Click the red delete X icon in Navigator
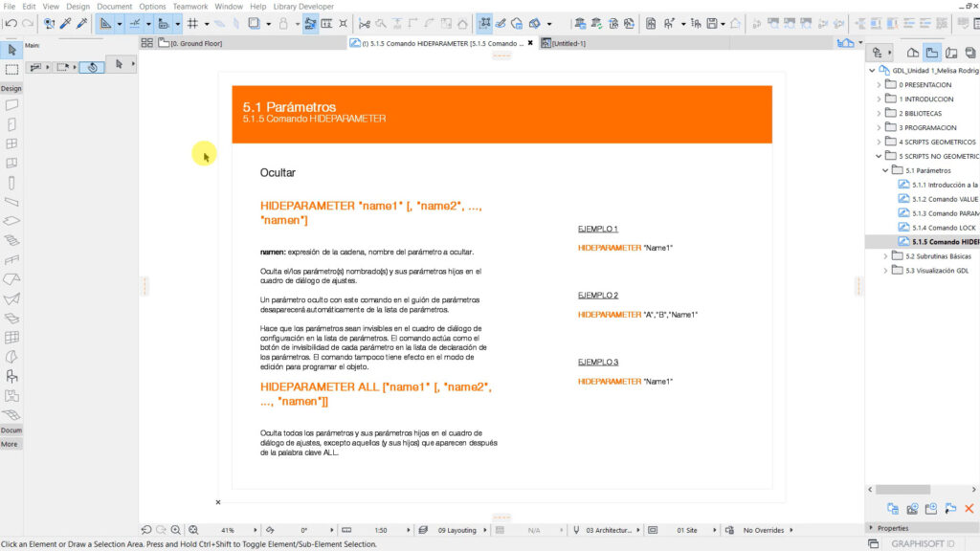 pyautogui.click(x=969, y=509)
